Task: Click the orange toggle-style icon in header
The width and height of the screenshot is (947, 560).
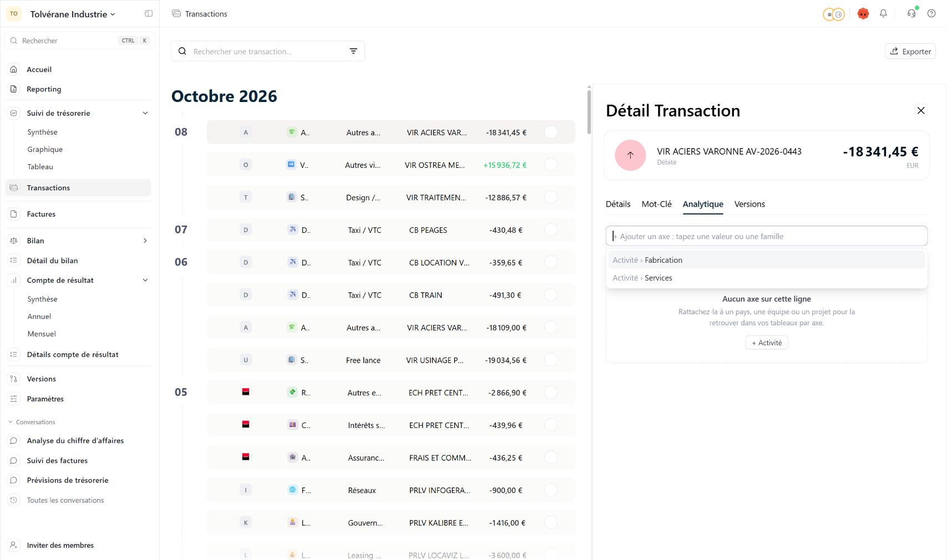Action: tap(833, 14)
